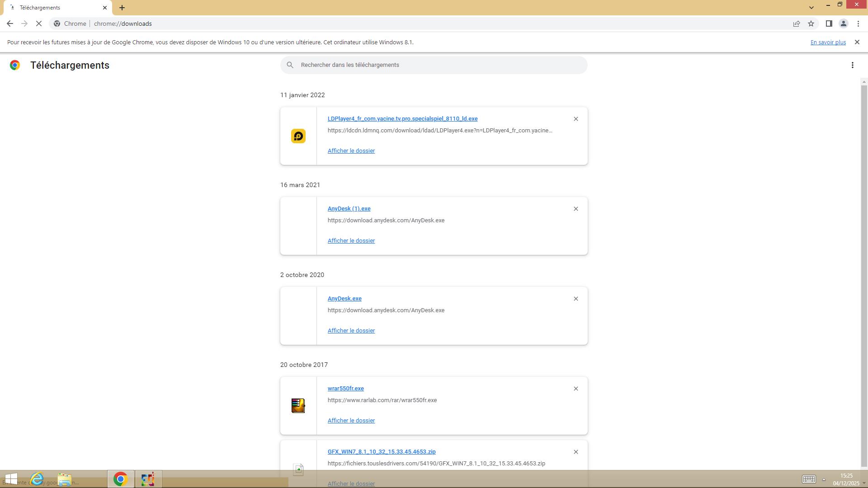Click the share page icon in address bar
This screenshot has height=488, width=868.
(797, 23)
